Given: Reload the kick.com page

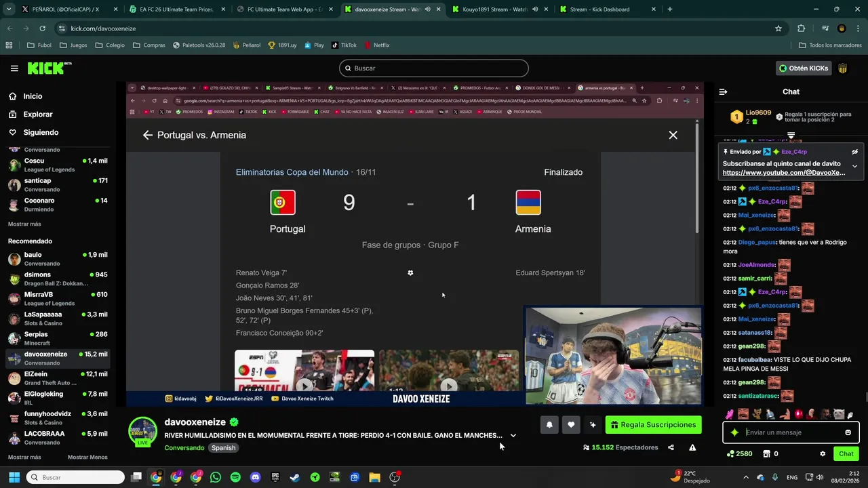Looking at the screenshot, I should point(42,28).
